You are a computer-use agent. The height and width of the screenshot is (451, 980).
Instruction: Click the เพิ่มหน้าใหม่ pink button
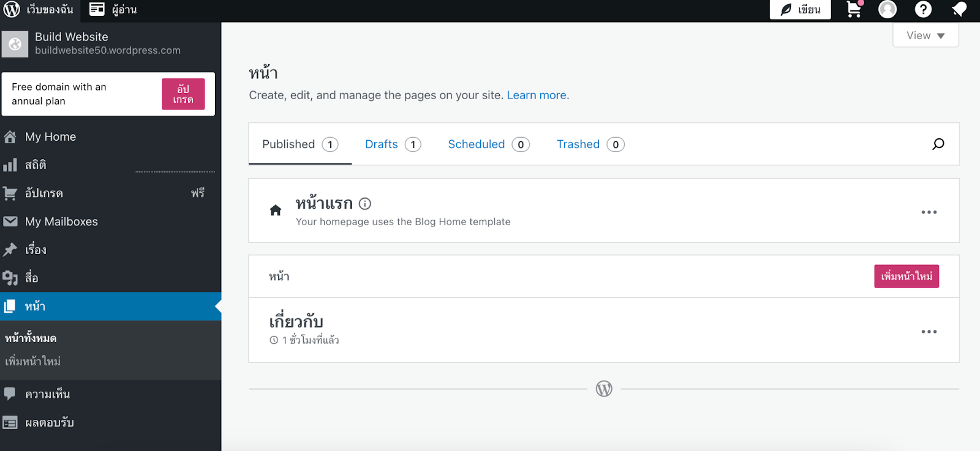click(x=906, y=277)
